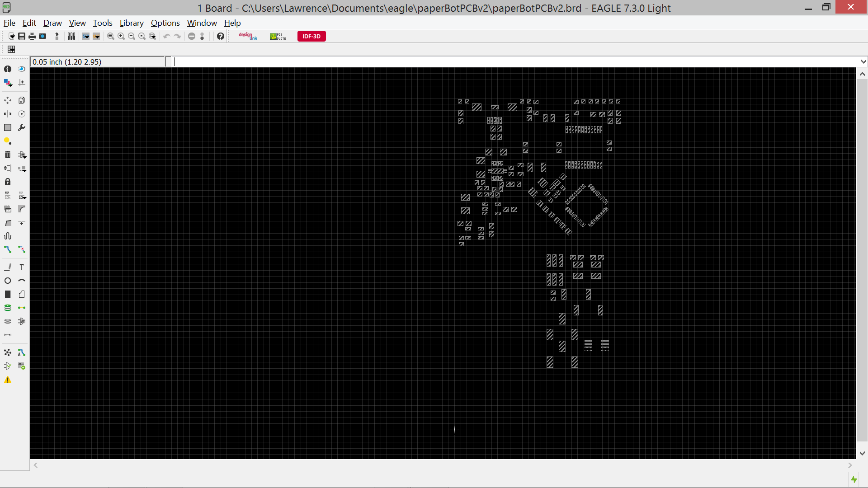Image resolution: width=868 pixels, height=488 pixels.
Task: Open the Value tool dropdown
Action: [x=22, y=196]
